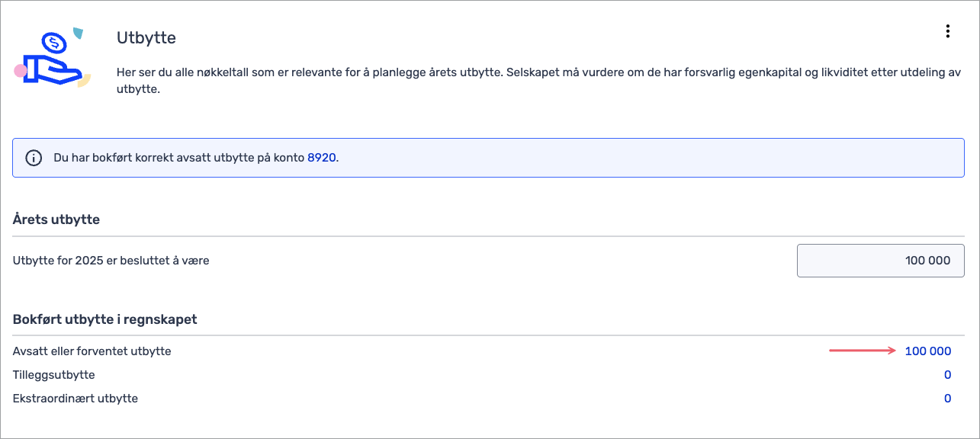
Task: Open the three-dot options menu
Action: pos(947,31)
